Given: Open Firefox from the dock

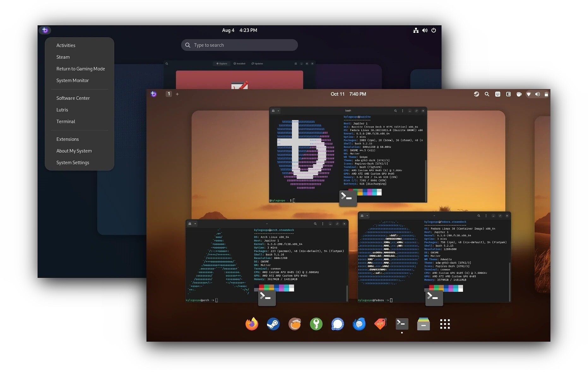Looking at the screenshot, I should [x=252, y=324].
